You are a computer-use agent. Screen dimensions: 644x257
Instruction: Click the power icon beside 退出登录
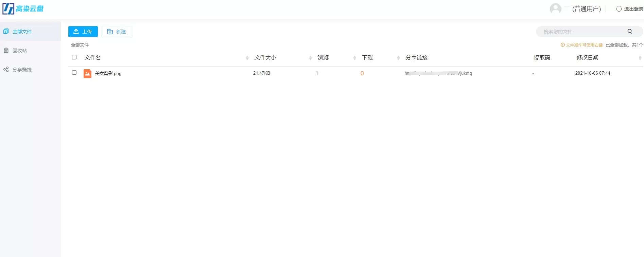pos(619,9)
